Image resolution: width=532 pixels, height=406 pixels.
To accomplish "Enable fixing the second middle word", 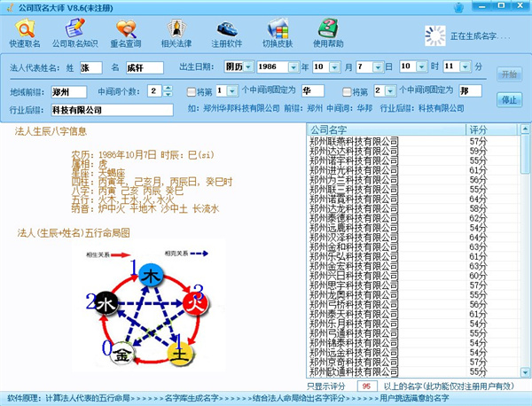I will [347, 91].
